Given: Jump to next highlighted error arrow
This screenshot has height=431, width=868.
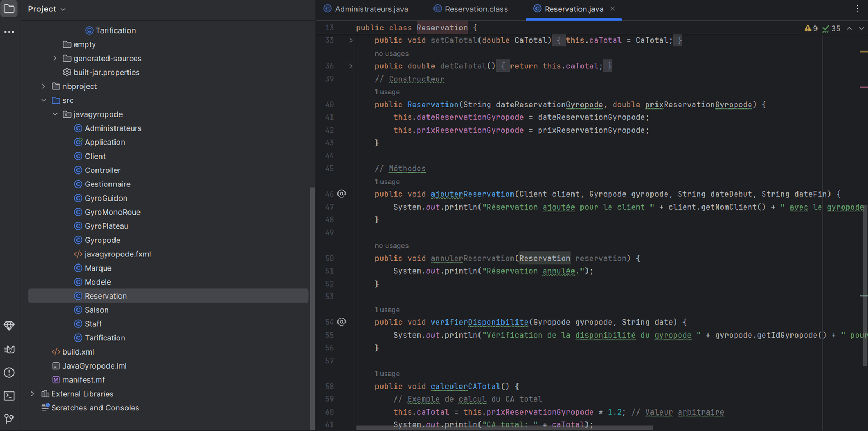Looking at the screenshot, I should (x=861, y=29).
